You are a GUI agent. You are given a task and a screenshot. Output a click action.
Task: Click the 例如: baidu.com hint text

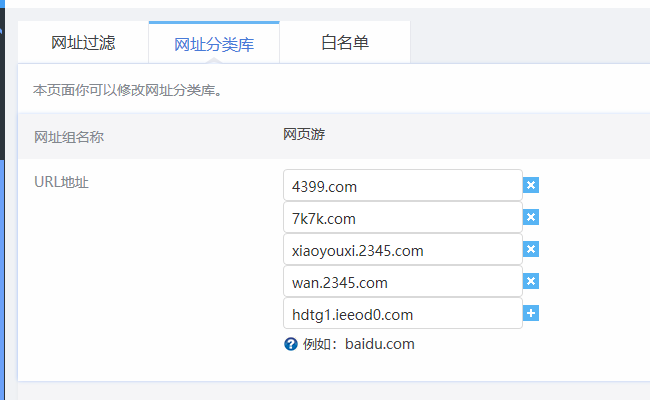click(359, 344)
